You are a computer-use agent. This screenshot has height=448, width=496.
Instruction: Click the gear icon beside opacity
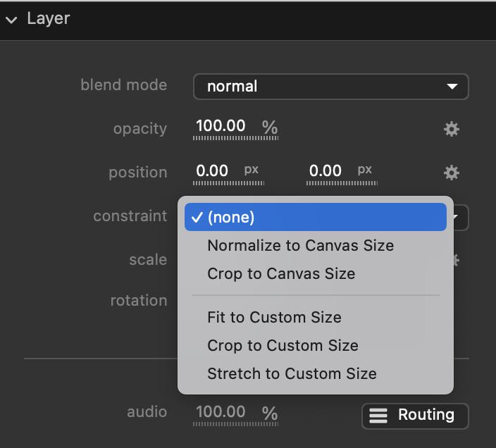click(451, 129)
